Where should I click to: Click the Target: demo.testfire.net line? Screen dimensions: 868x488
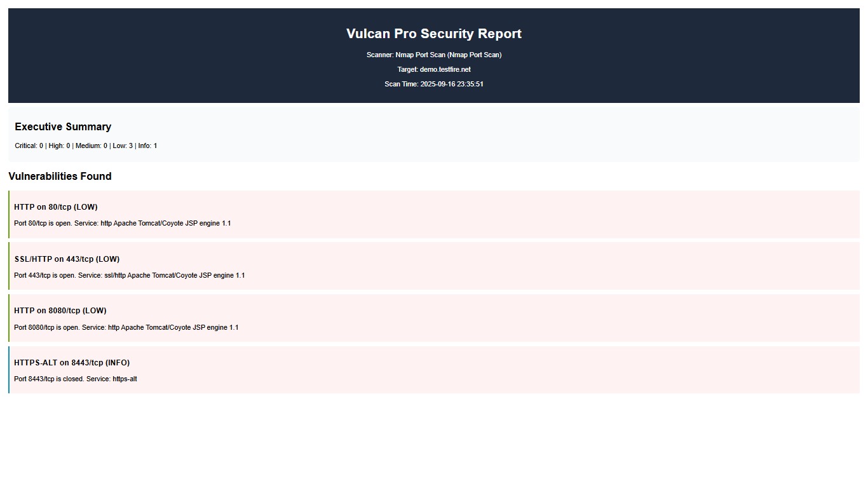(x=434, y=69)
